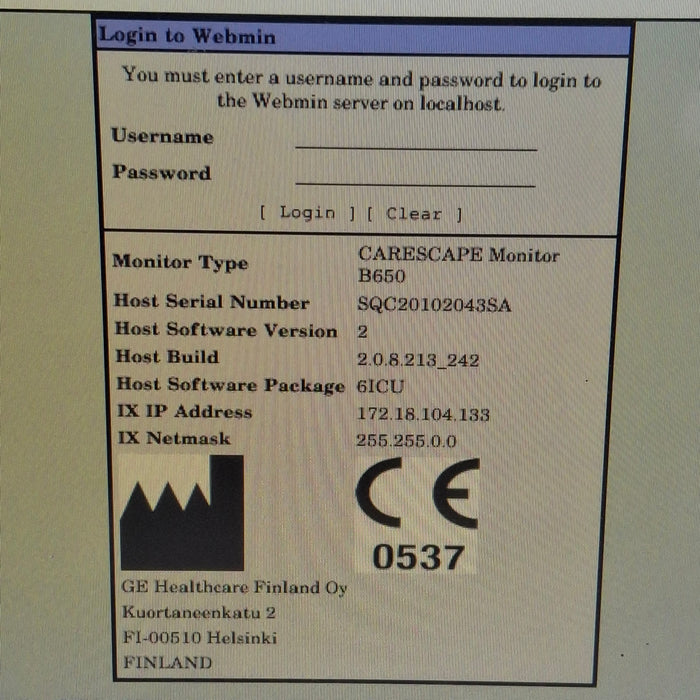
Task: Click the Username input field
Action: point(416,139)
